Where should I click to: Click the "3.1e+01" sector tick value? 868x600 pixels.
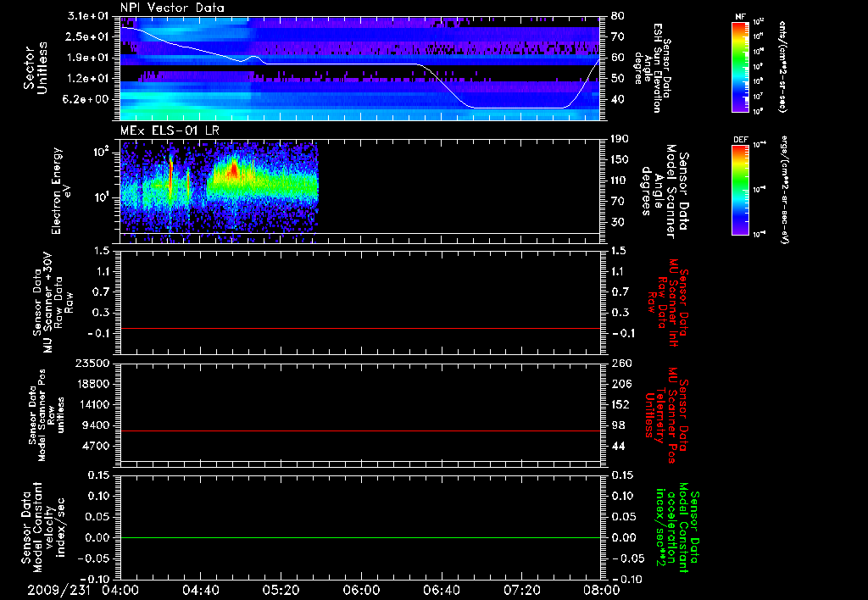point(87,16)
